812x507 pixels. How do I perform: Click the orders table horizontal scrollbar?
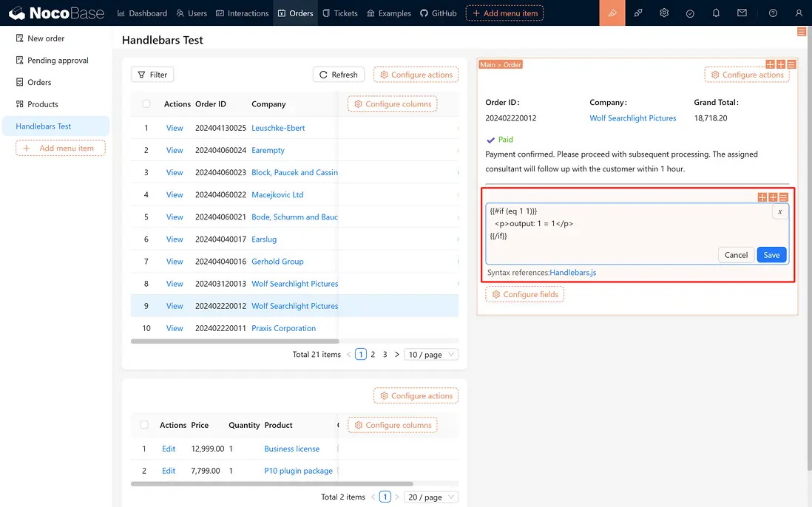pyautogui.click(x=234, y=341)
